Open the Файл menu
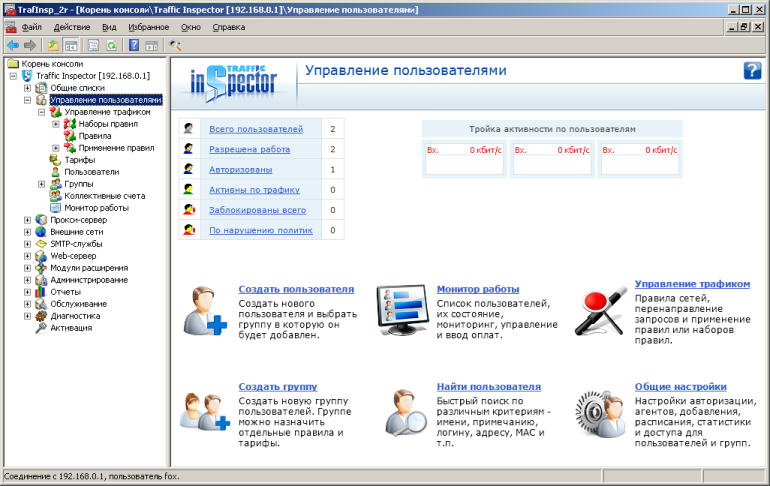 32,27
